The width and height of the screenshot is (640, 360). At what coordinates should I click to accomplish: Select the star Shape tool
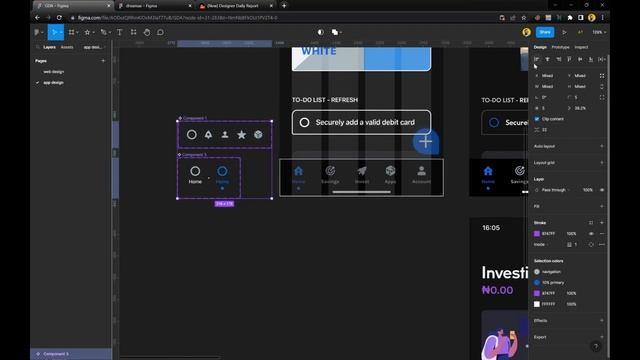tap(87, 32)
